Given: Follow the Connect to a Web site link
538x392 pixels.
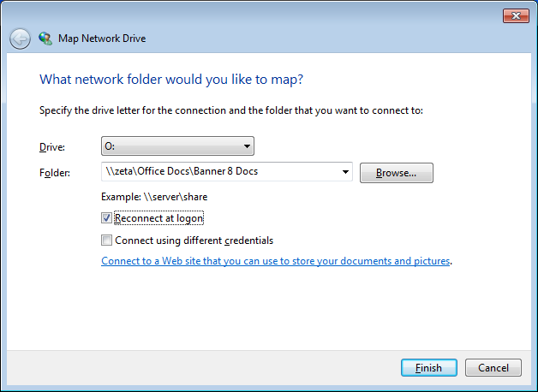Looking at the screenshot, I should 275,261.
